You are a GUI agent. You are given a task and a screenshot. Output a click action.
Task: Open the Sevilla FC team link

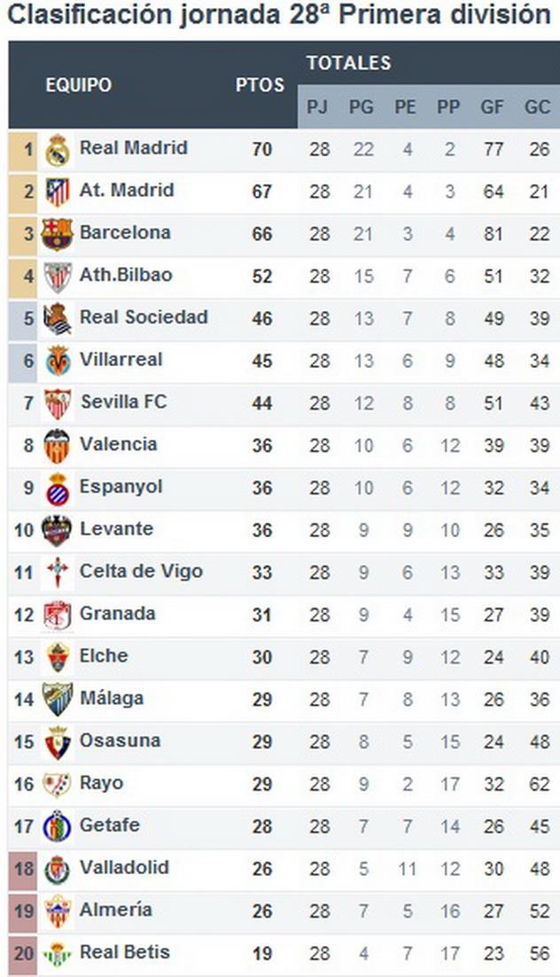coord(123,402)
